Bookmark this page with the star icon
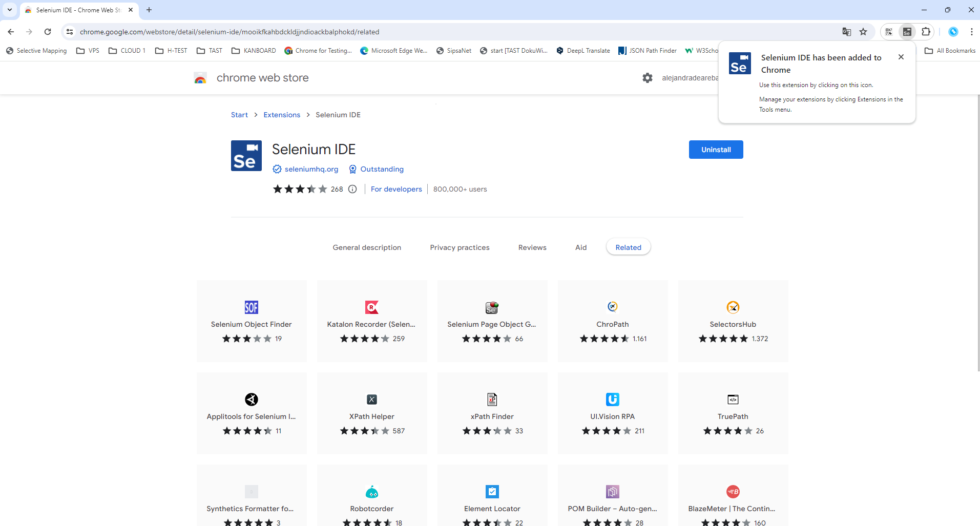Viewport: 980px width, 526px height. pos(863,32)
